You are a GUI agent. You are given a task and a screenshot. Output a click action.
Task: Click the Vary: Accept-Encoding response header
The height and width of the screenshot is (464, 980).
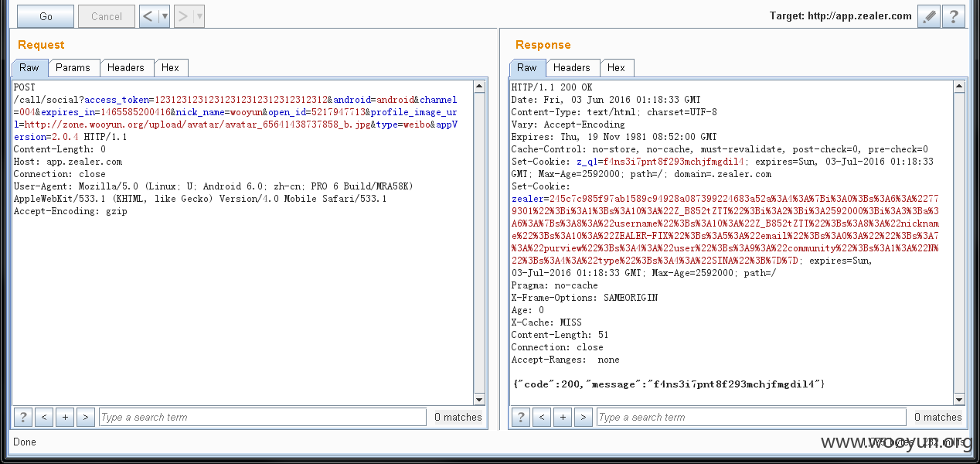[568, 125]
